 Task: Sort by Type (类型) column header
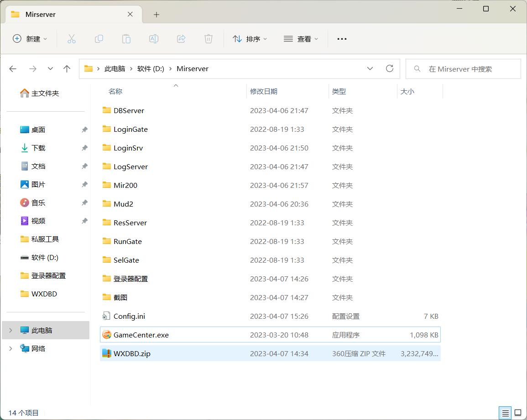(x=339, y=91)
